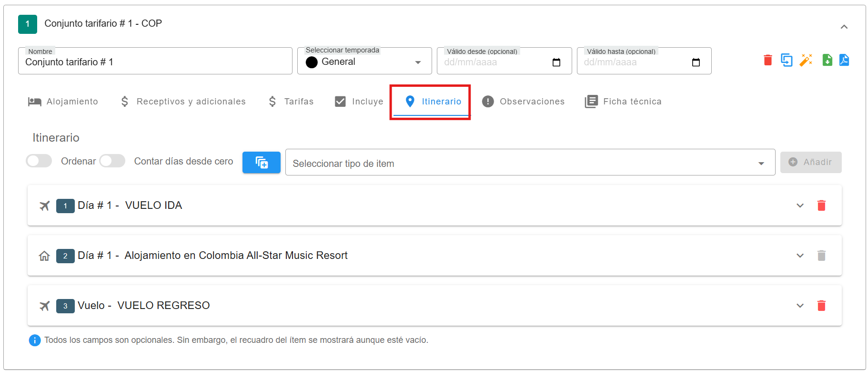This screenshot has height=371, width=868.
Task: Expand the Alojamiento en Colombia item
Action: pos(800,256)
